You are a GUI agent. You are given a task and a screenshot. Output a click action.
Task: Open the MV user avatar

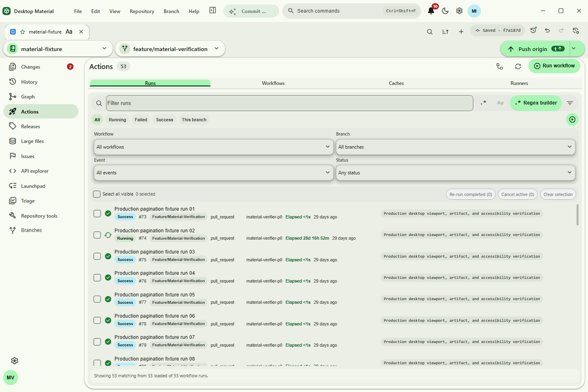[x=11, y=377]
